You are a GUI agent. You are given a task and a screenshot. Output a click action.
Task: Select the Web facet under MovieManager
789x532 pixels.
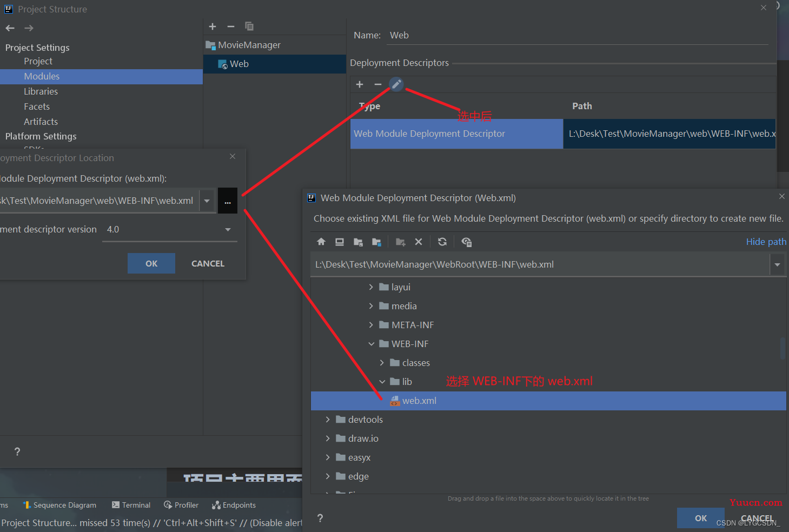point(274,64)
